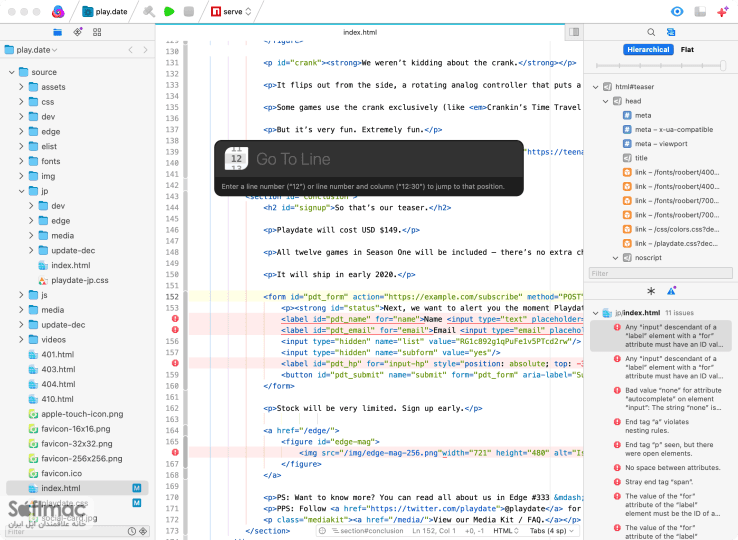
Task: Click the asterisk icon above issues list
Action: coord(651,291)
